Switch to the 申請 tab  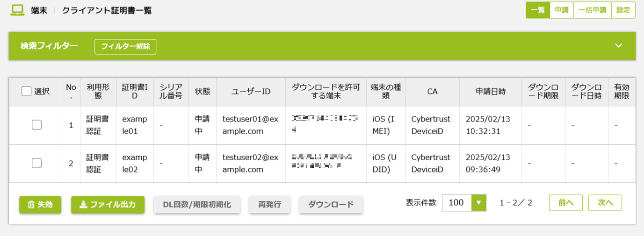[561, 10]
